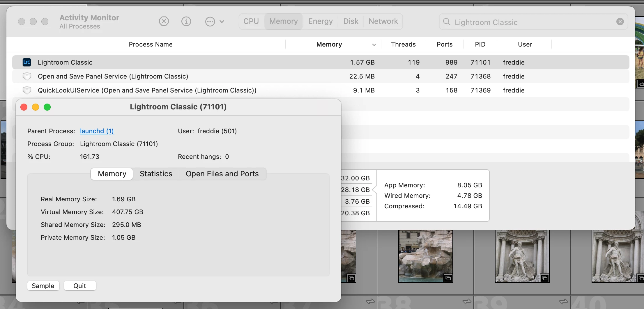644x309 pixels.
Task: Click badge icon on fountain rocks thumbnail
Action: [448, 278]
